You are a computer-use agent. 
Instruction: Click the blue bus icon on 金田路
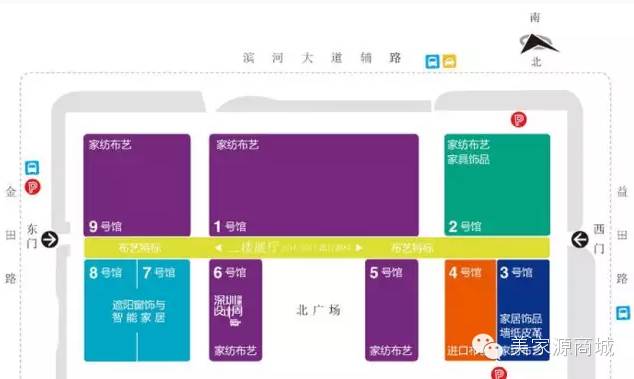tap(32, 167)
